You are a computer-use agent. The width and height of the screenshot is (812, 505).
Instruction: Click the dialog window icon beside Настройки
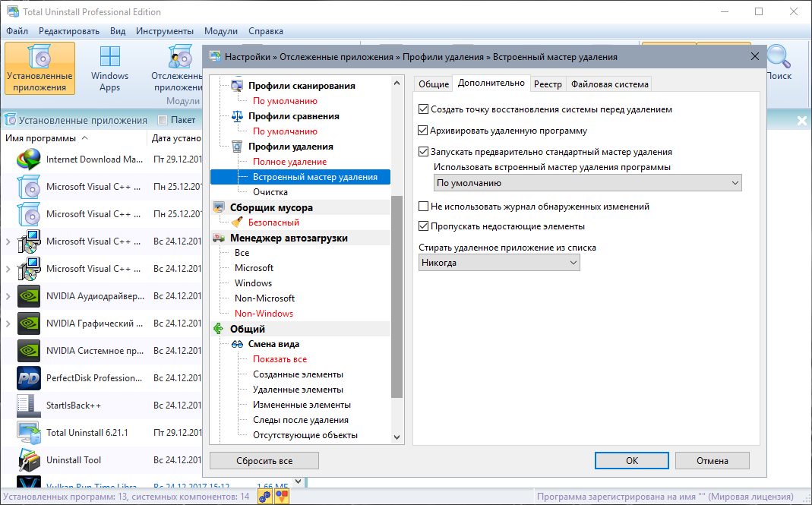tap(215, 57)
